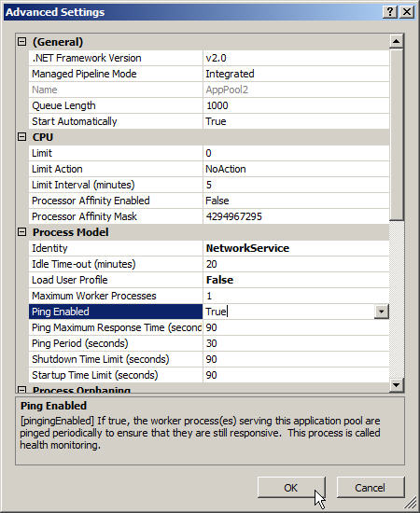This screenshot has height=513, width=420.
Task: Close the Advanced Settings dialog
Action: (407, 12)
